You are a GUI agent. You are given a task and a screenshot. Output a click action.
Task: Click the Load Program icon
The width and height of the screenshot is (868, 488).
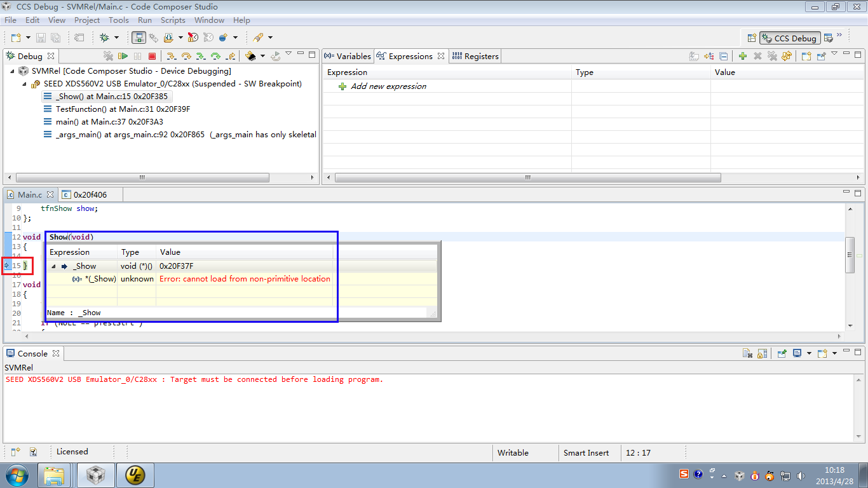(x=168, y=37)
